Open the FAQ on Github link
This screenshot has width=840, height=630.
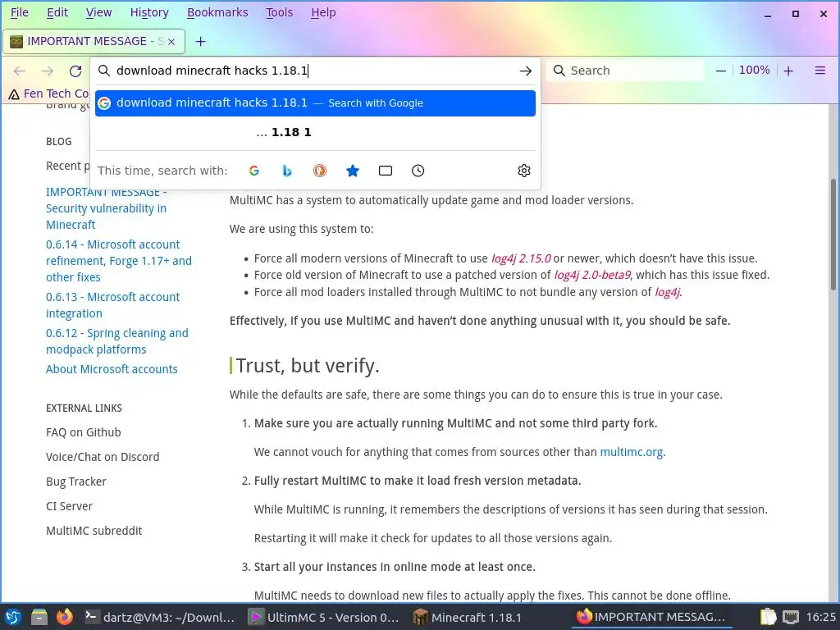(84, 432)
